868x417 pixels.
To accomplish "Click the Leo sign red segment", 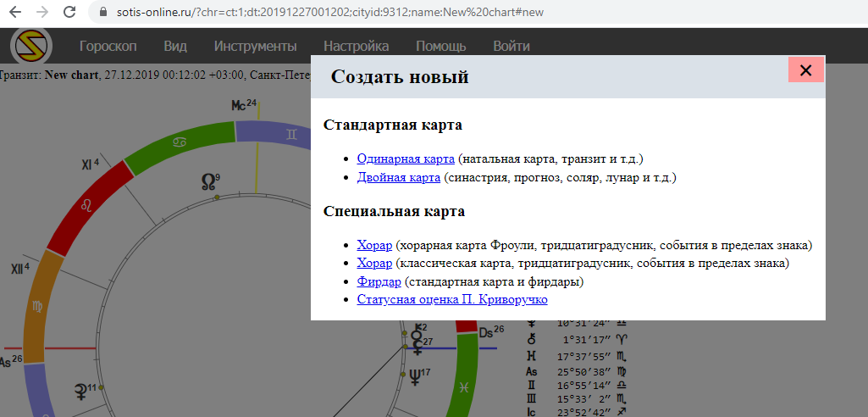I will coord(88,207).
